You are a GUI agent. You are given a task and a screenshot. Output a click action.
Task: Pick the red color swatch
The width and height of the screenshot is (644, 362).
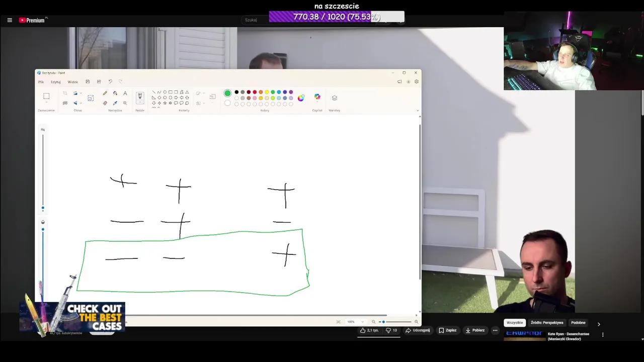point(255,92)
